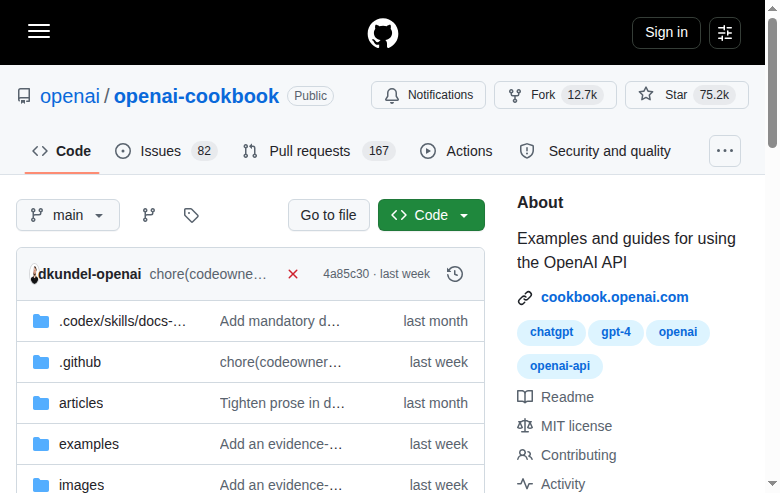Open the openai owner link
This screenshot has height=493, width=780.
[x=70, y=96]
